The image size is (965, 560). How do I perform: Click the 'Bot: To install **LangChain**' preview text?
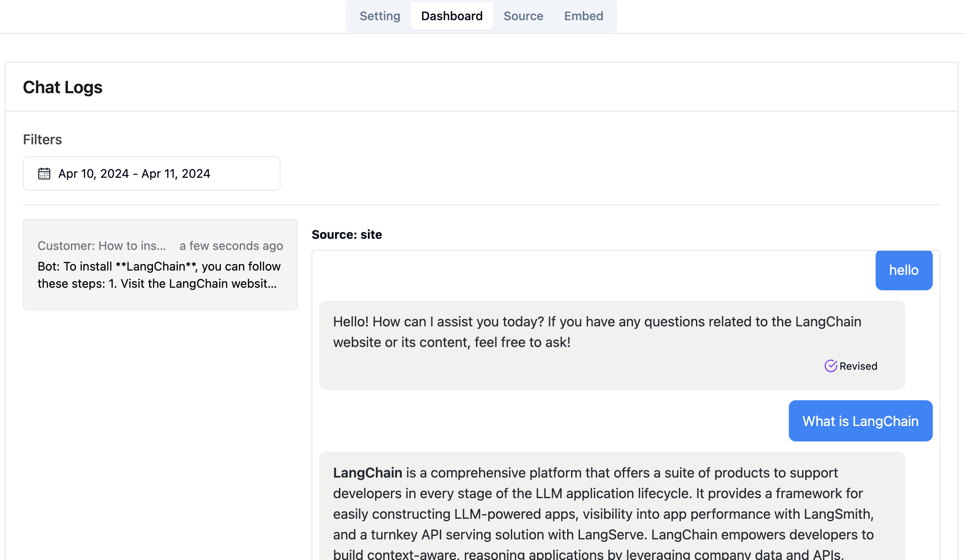159,275
